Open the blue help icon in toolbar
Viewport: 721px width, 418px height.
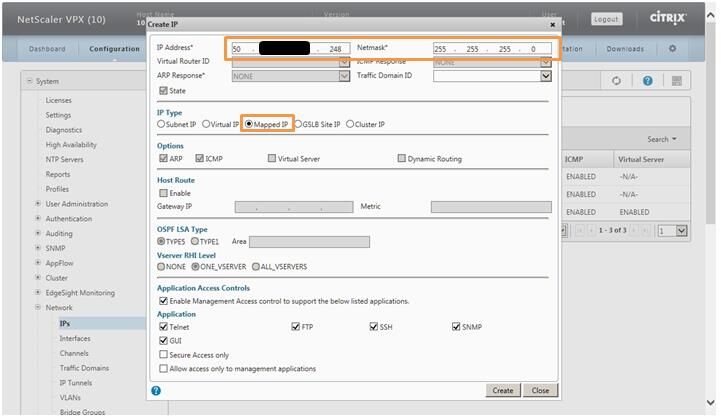[x=647, y=81]
